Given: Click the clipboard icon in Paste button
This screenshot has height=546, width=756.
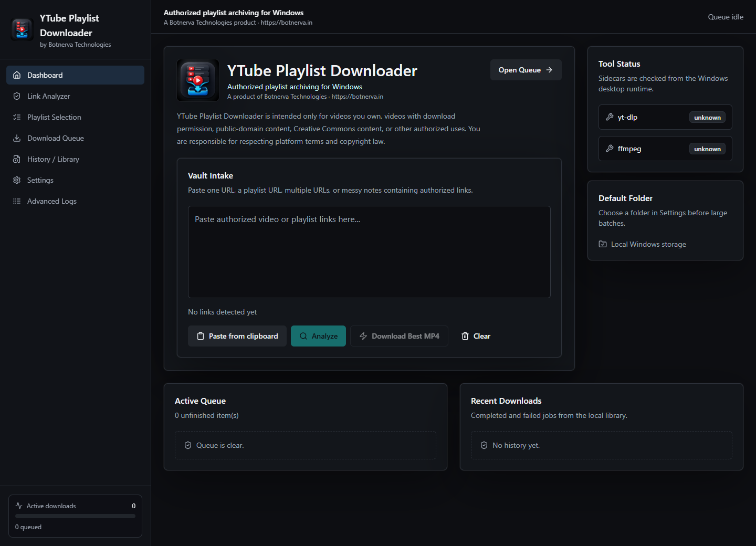Looking at the screenshot, I should pyautogui.click(x=201, y=336).
